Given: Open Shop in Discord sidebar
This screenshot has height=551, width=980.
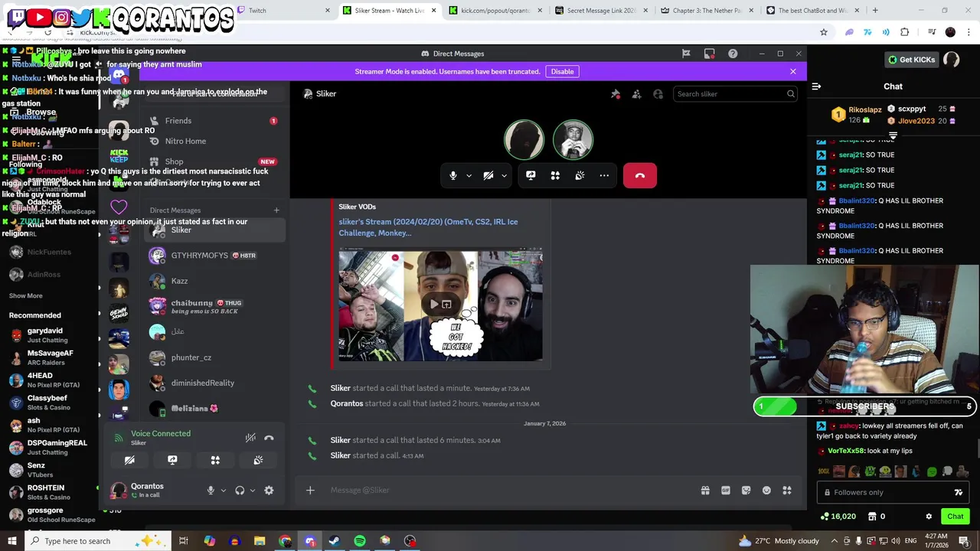Looking at the screenshot, I should click(213, 161).
